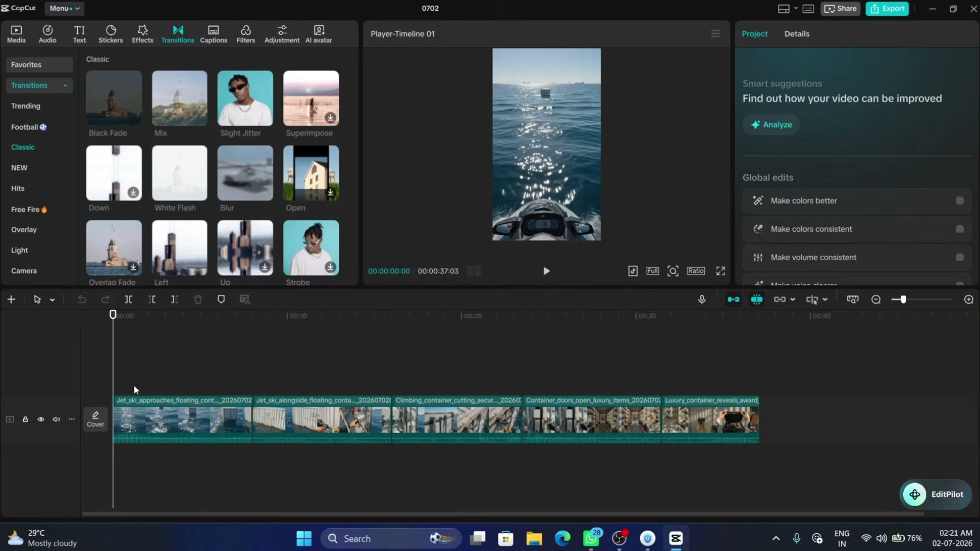Mute the main track speaker icon
The width and height of the screenshot is (980, 551).
56,419
